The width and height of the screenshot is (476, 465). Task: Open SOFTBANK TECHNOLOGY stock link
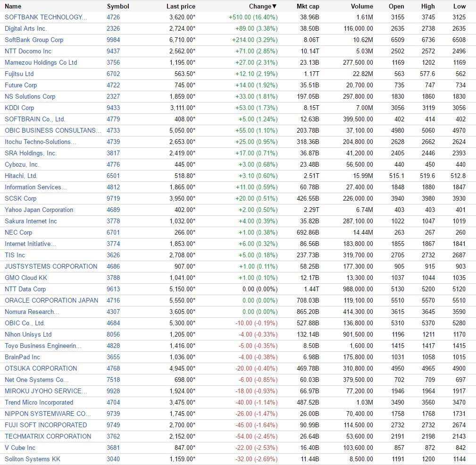(46, 17)
